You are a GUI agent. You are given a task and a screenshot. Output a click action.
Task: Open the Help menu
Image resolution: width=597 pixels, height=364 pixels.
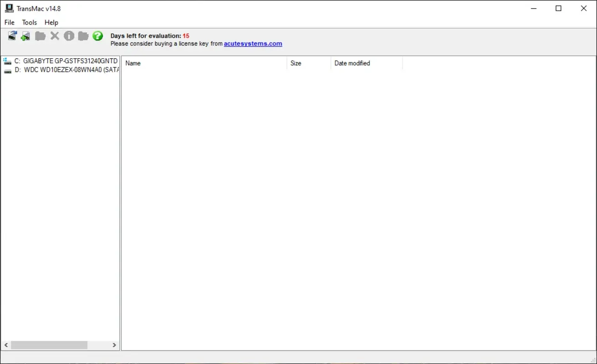(51, 22)
